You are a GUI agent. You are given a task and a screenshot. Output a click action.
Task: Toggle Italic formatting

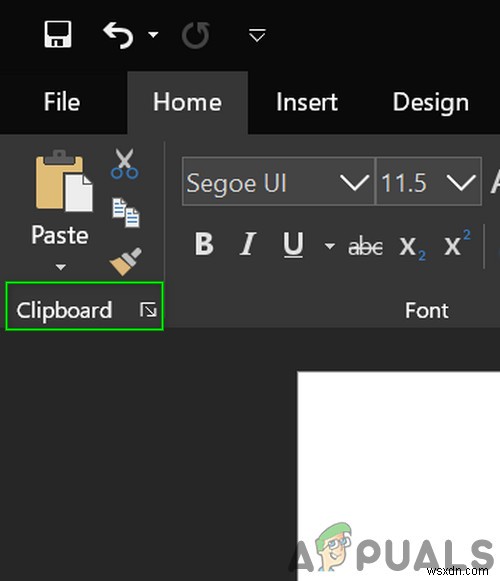click(x=248, y=244)
